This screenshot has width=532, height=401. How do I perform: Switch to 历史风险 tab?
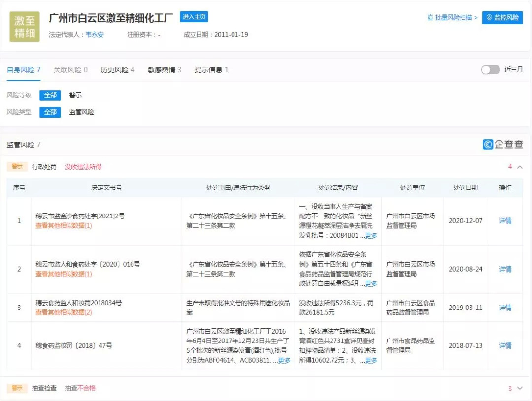(117, 70)
